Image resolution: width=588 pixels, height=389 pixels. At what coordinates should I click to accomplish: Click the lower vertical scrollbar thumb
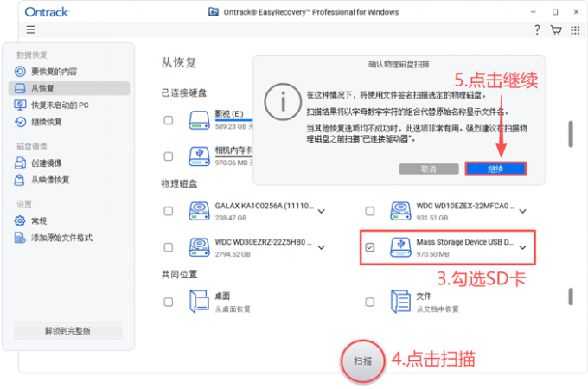[571, 297]
